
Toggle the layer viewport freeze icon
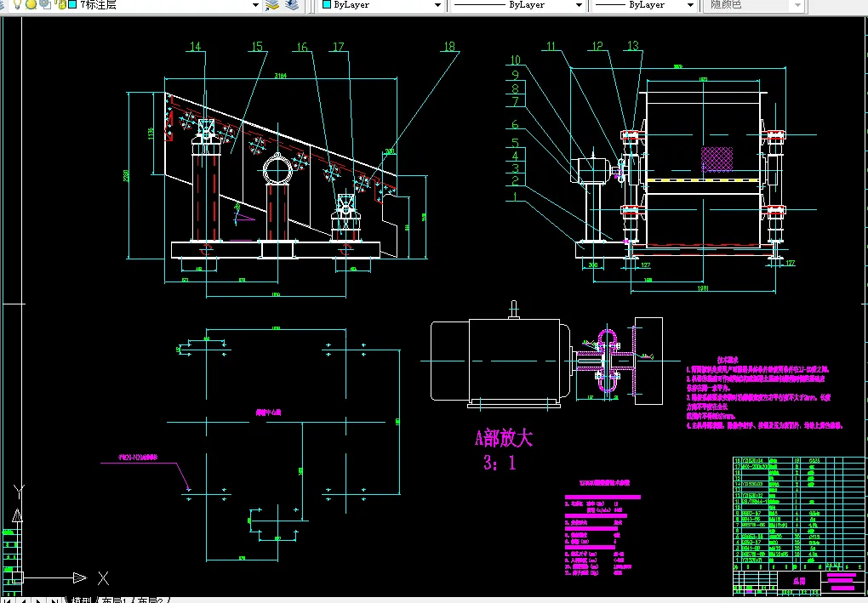pos(45,4)
